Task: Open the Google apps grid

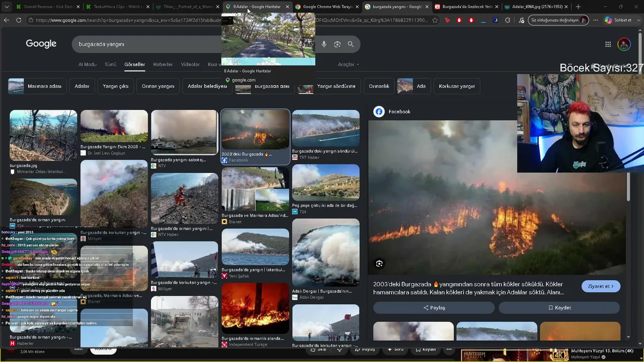Action: coord(608,44)
